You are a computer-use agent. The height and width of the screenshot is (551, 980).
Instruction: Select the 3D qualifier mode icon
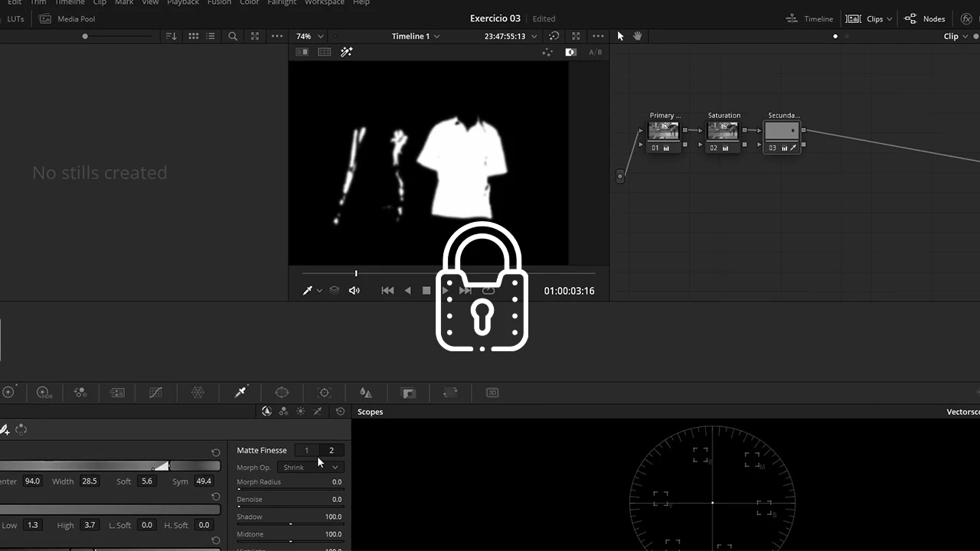click(318, 411)
